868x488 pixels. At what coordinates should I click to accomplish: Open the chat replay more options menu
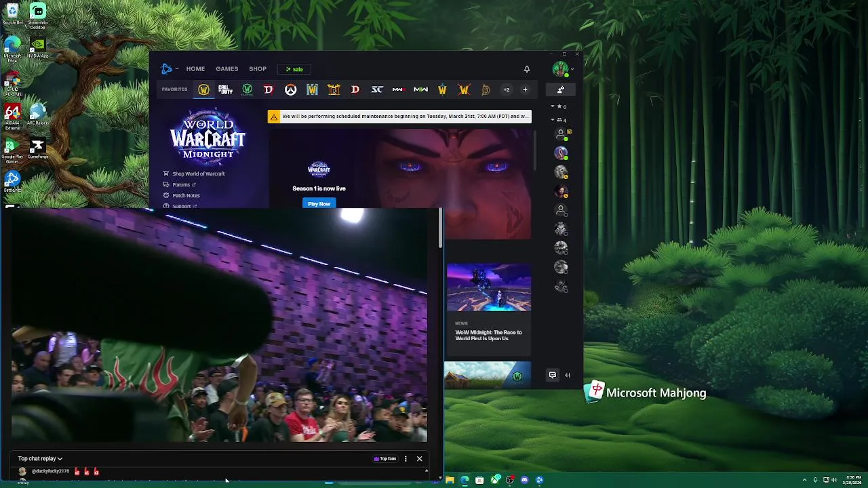[406, 459]
